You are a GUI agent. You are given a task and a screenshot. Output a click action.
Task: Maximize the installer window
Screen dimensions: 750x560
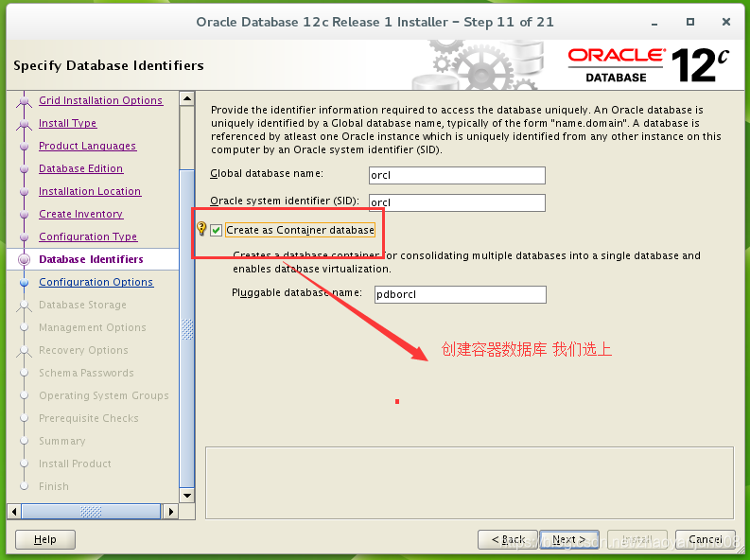(x=690, y=22)
